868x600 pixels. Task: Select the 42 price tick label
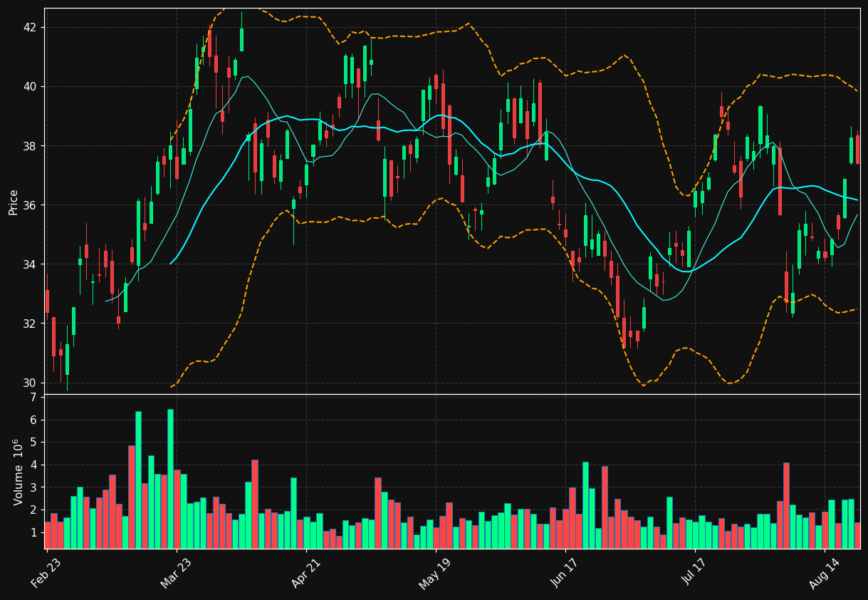tap(29, 27)
